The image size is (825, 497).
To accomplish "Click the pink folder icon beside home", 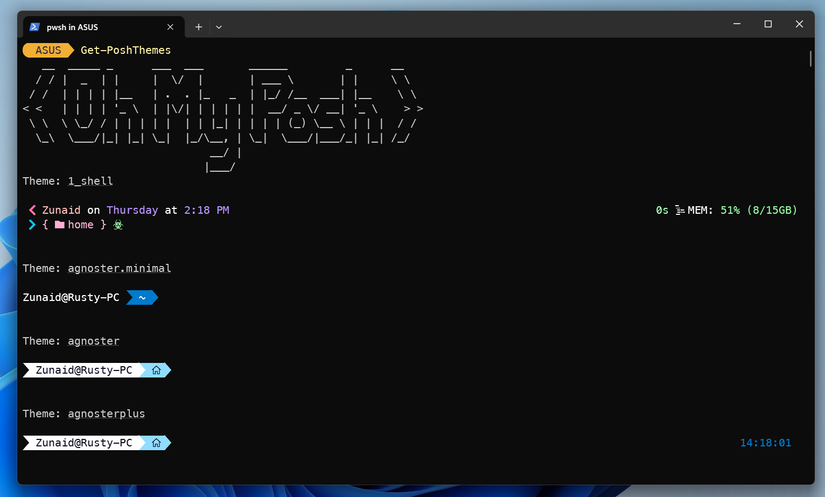I will [59, 225].
